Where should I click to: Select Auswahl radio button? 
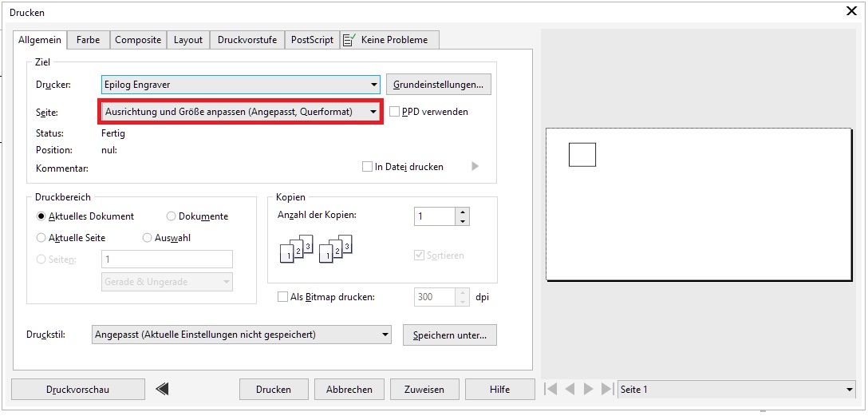coord(148,238)
